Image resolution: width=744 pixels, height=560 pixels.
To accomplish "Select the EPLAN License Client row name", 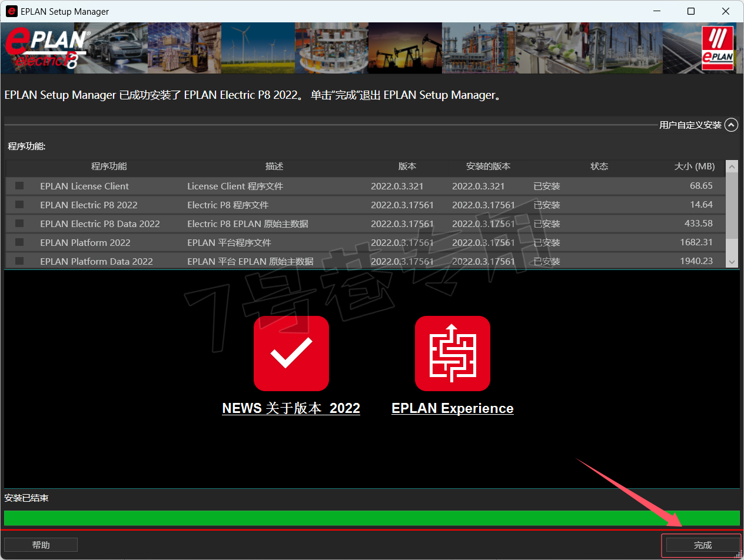I will tap(84, 186).
